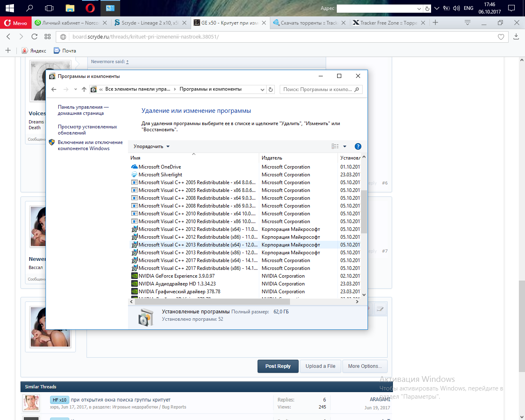Click the heart bookmark icon in the address bar
This screenshot has width=525, height=420.
click(x=501, y=37)
